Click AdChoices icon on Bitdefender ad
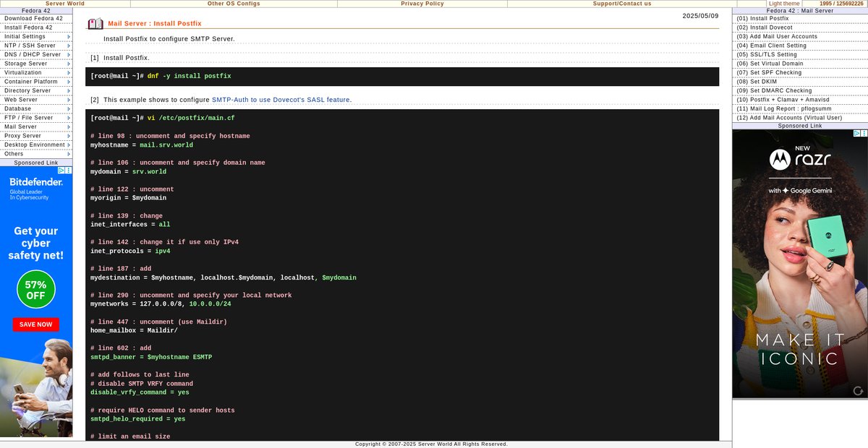 pyautogui.click(x=61, y=171)
